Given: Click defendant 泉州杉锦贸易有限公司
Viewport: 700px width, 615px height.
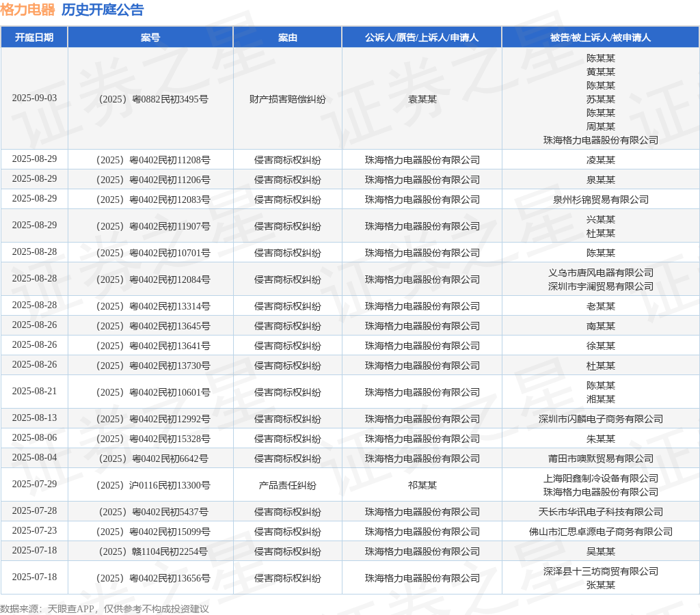Looking at the screenshot, I should [x=600, y=200].
